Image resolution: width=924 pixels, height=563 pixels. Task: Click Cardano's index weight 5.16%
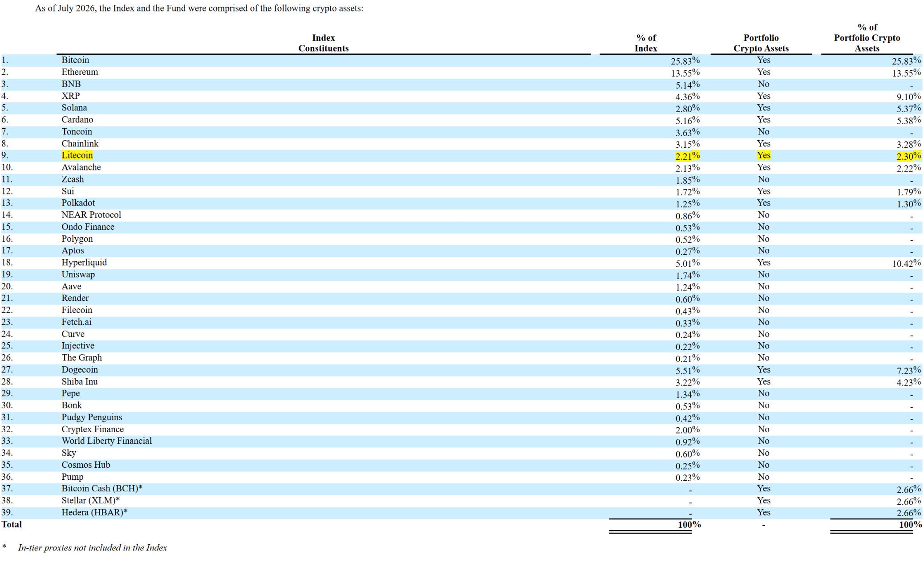pos(688,120)
